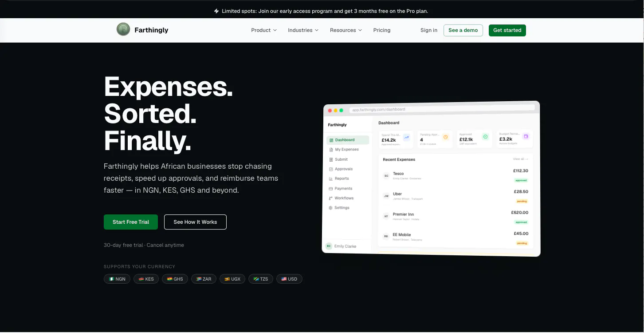Click the EE Mobile expense name

pyautogui.click(x=402, y=234)
